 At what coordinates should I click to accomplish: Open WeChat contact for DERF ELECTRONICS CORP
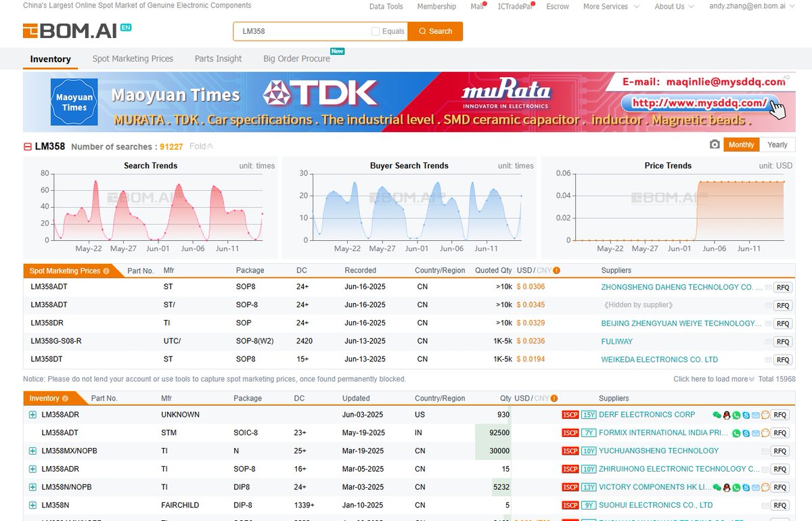click(x=717, y=415)
